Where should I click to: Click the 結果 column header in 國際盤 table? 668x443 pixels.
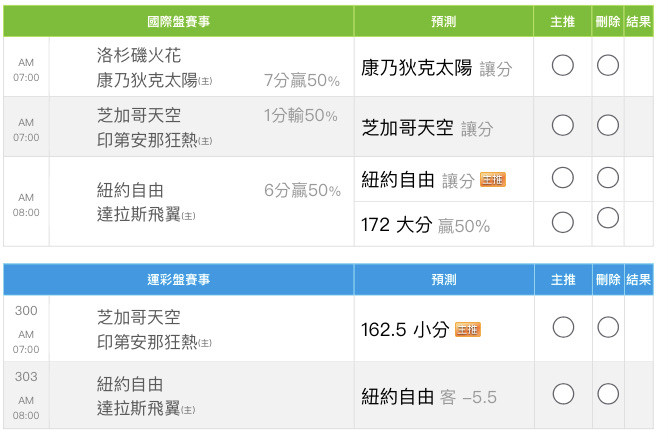(x=638, y=21)
